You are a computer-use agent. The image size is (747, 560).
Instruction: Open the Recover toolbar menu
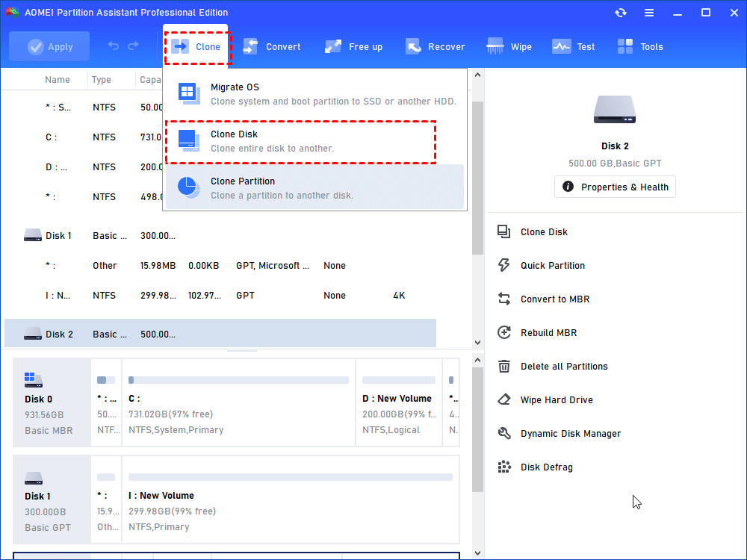coord(435,46)
